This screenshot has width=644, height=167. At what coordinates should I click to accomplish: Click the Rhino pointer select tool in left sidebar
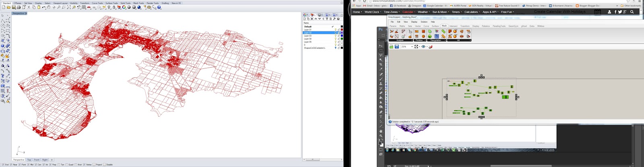coord(2,16)
